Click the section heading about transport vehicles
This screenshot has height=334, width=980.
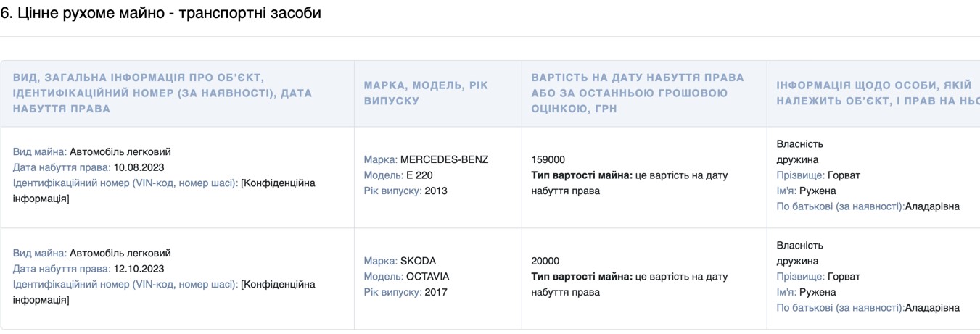[x=160, y=13]
